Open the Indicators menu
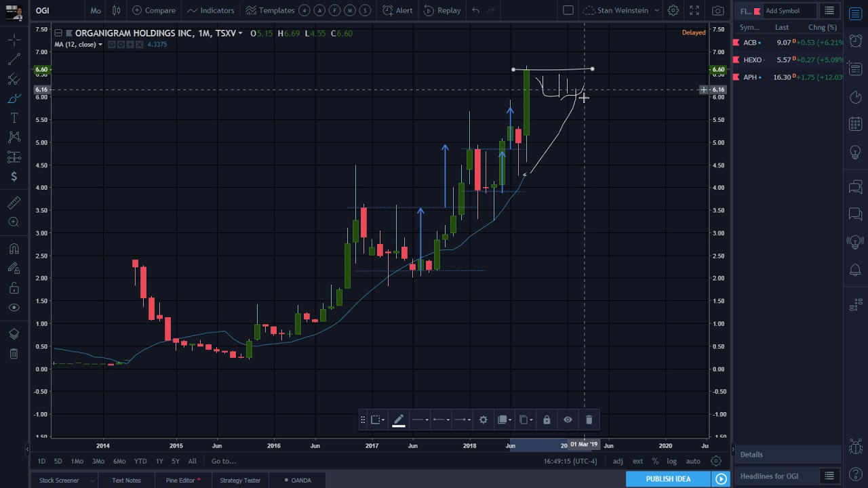 tap(211, 10)
